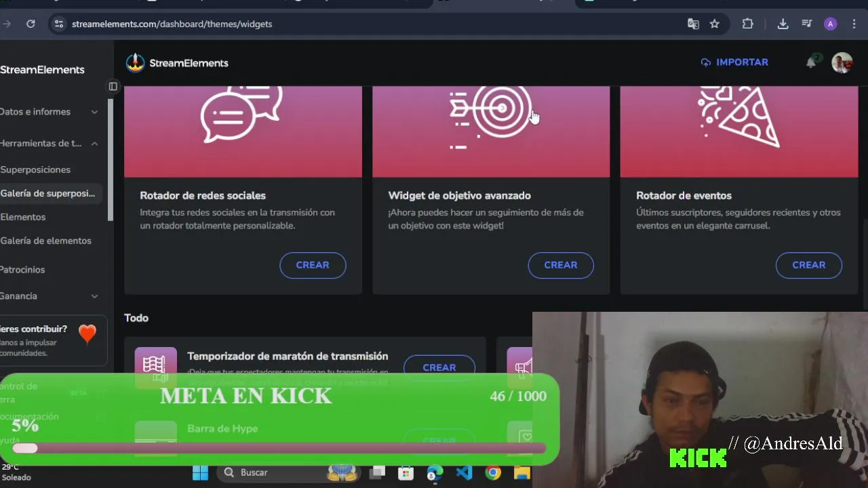Click the heart icon in the contribute card
The height and width of the screenshot is (488, 868).
point(87,333)
